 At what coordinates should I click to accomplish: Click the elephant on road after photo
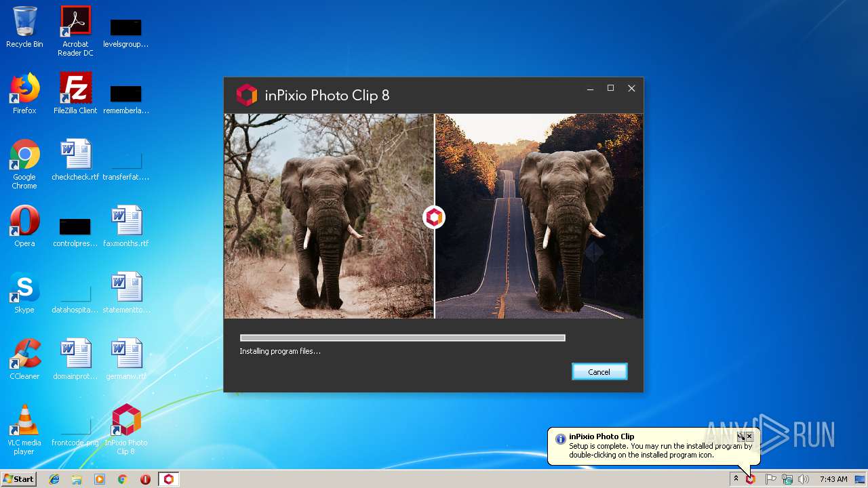(x=539, y=216)
